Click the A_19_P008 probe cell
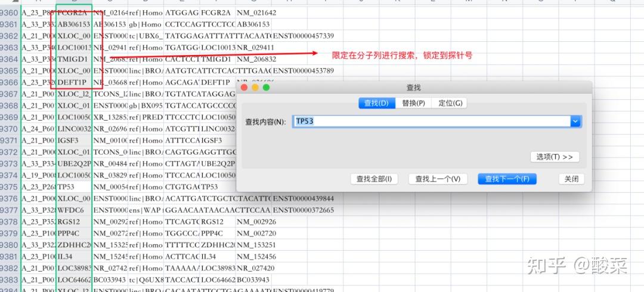Viewport: 644px width, 292px height. 38,175
